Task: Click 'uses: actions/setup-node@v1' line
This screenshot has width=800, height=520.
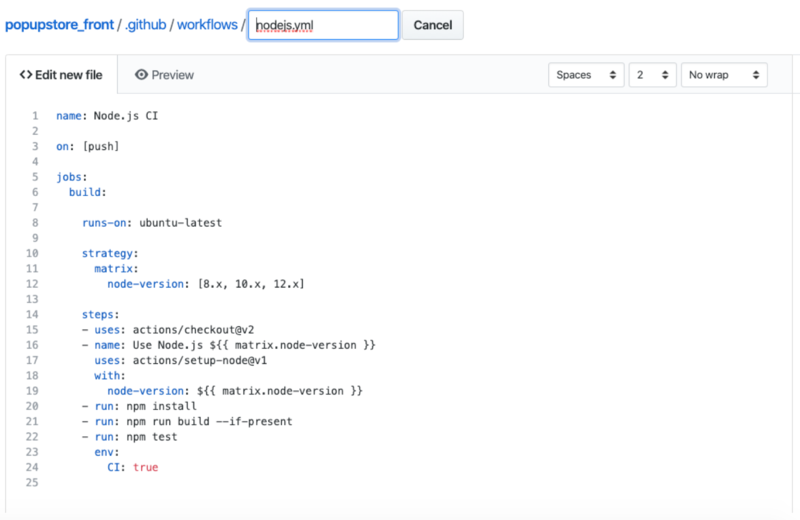Action: (181, 360)
